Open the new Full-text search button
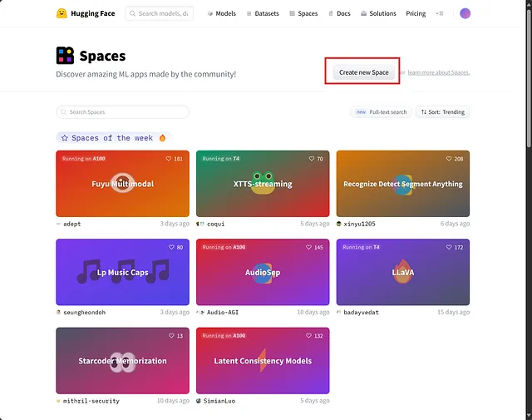The image size is (532, 420). point(381,112)
